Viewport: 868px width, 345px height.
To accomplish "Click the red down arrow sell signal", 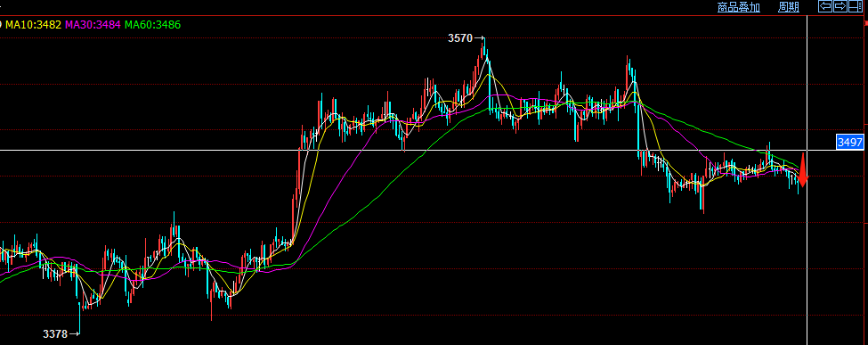I will (803, 168).
